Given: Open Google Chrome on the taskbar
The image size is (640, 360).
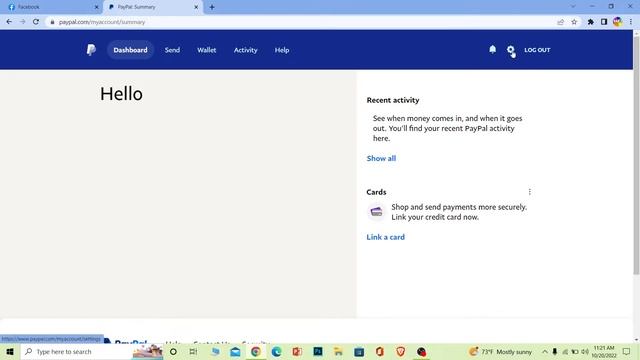Looking at the screenshot, I should (256, 351).
